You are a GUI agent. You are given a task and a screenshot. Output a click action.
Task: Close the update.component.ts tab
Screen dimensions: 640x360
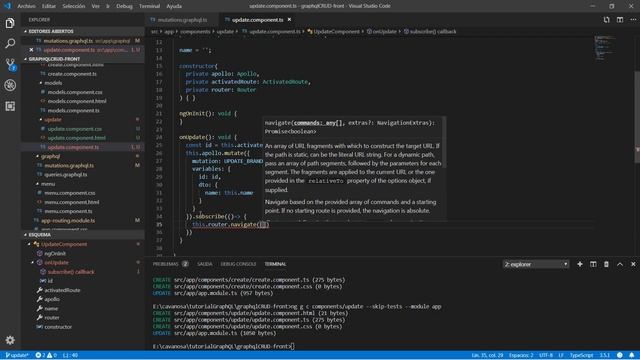point(289,20)
